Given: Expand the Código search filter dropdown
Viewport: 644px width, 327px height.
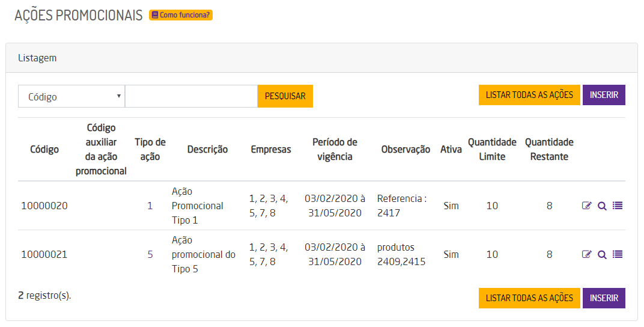Looking at the screenshot, I should pyautogui.click(x=71, y=96).
